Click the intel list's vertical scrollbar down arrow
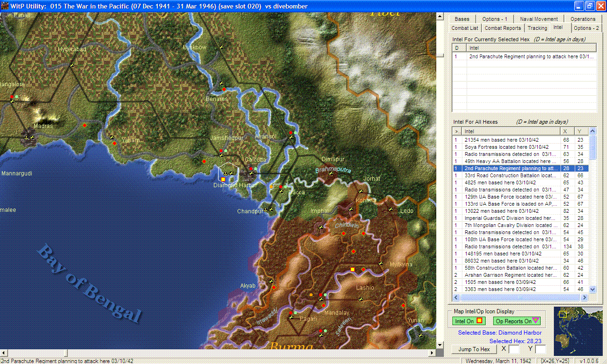Screen dimensions: 607x364 tap(592, 289)
